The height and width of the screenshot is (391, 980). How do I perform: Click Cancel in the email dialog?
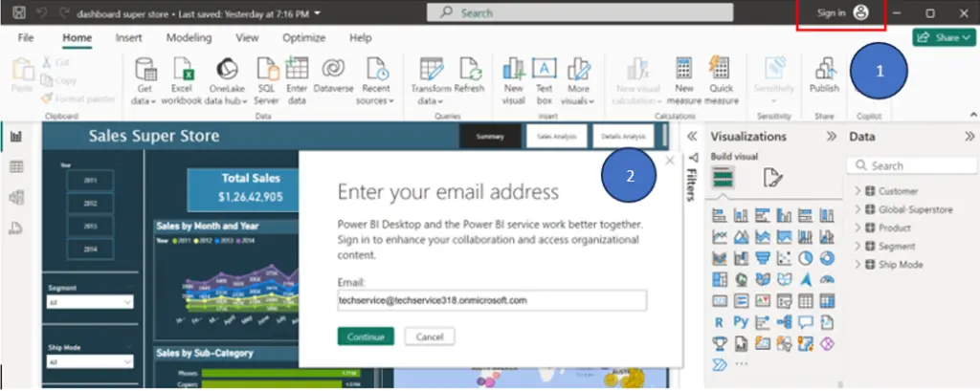tap(430, 337)
